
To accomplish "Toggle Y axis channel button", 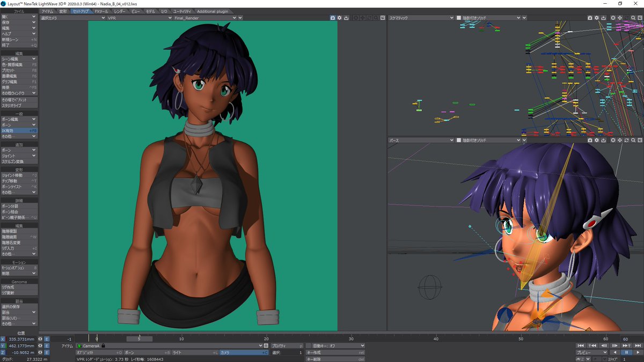I will (3, 346).
